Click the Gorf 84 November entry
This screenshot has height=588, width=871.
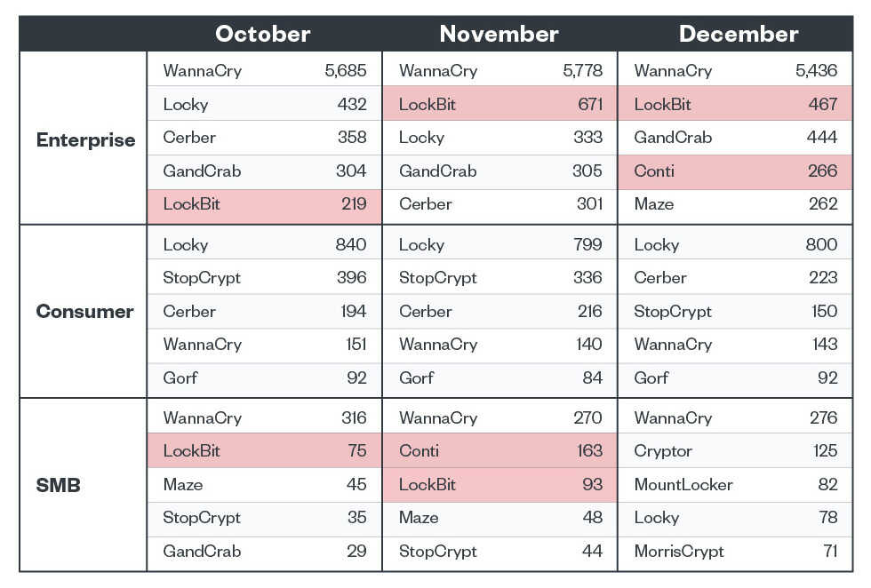coord(499,378)
